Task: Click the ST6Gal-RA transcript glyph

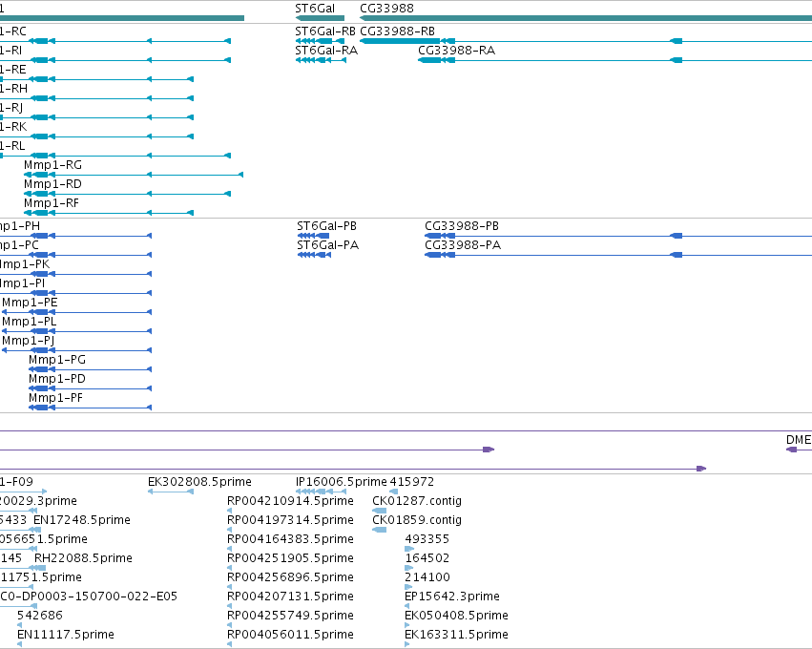Action: click(x=321, y=60)
